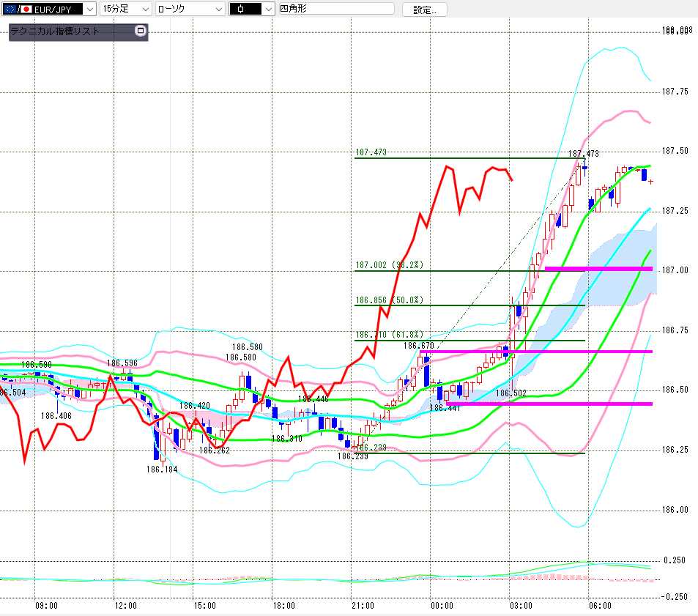
Task: Select the magenta horizontal line near 186.441
Action: pyautogui.click(x=549, y=404)
